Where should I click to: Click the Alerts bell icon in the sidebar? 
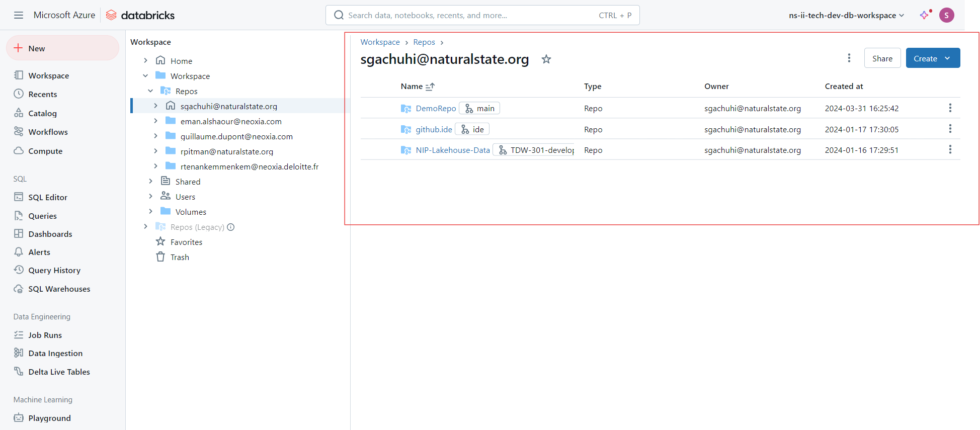[x=19, y=252]
